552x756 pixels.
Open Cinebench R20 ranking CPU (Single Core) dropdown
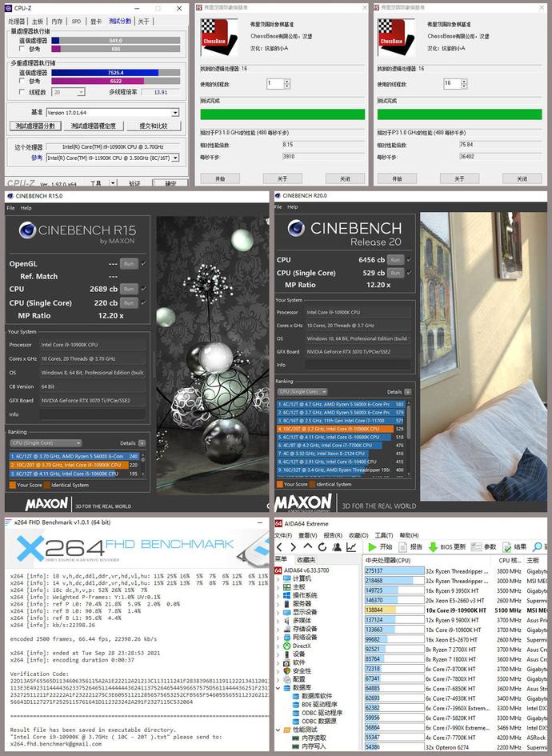click(303, 391)
